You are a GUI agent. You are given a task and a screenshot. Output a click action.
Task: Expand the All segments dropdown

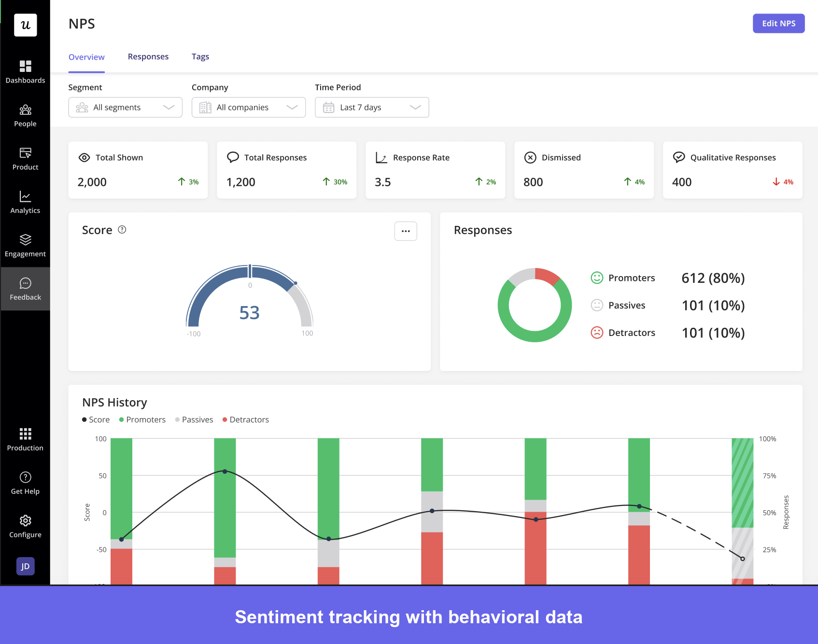125,107
